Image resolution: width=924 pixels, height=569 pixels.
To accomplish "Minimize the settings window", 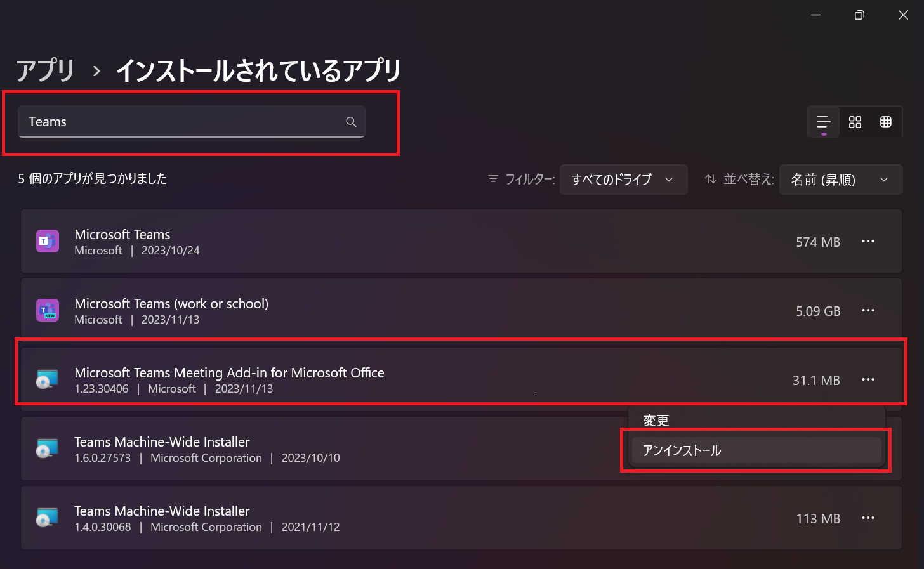I will (816, 15).
